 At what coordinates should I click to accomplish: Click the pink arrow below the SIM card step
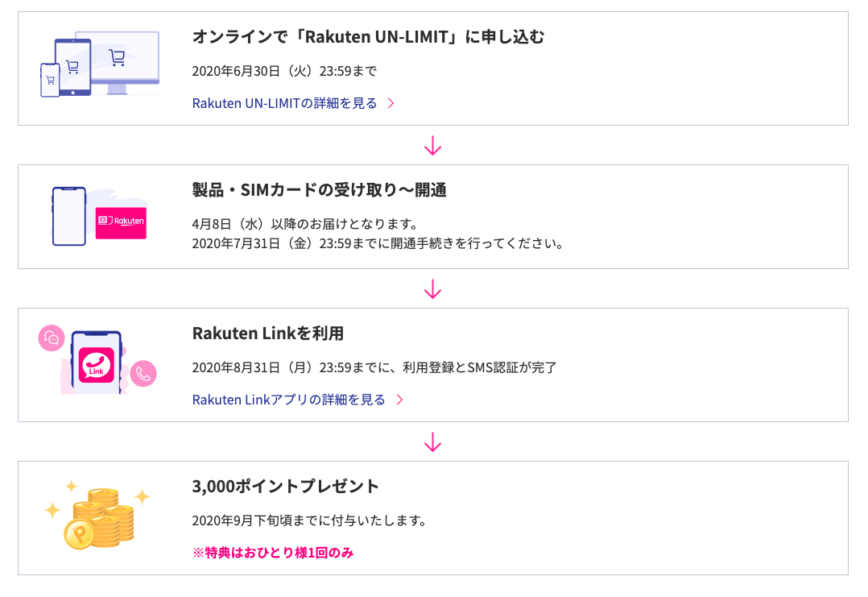pyautogui.click(x=433, y=288)
